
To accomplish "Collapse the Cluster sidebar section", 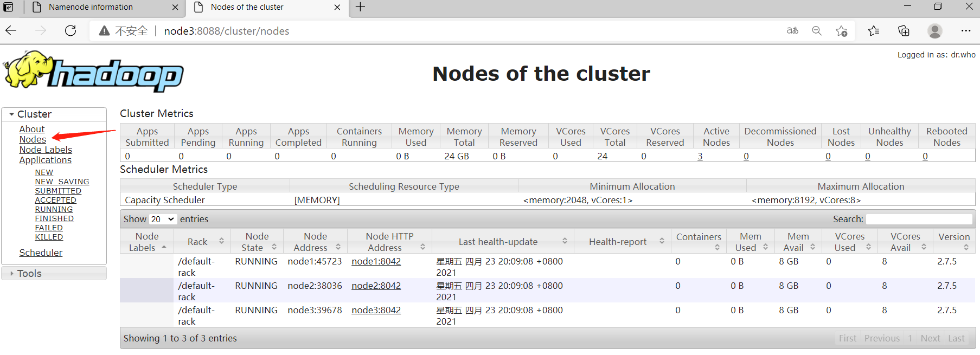I will [54, 114].
